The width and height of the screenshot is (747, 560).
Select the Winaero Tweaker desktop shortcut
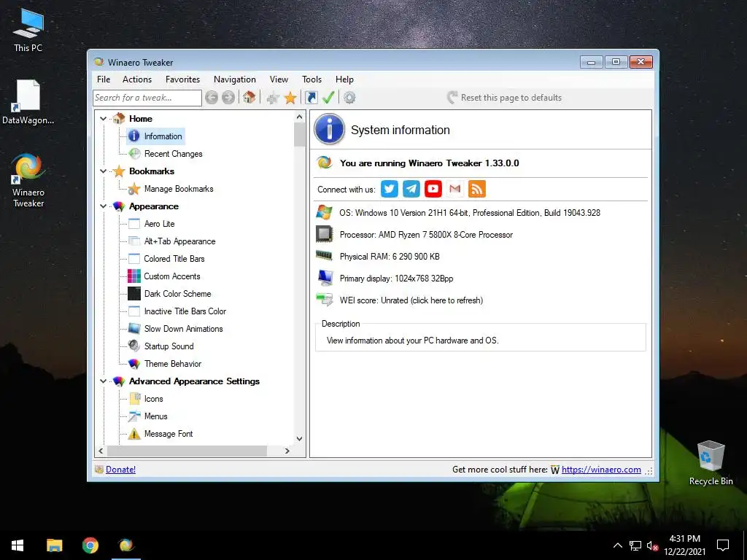[28, 181]
